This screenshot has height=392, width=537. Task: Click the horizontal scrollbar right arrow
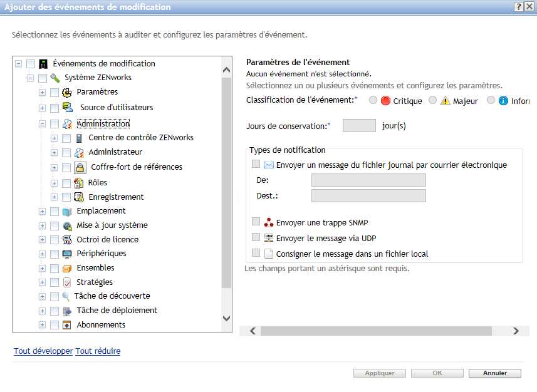pyautogui.click(x=516, y=331)
